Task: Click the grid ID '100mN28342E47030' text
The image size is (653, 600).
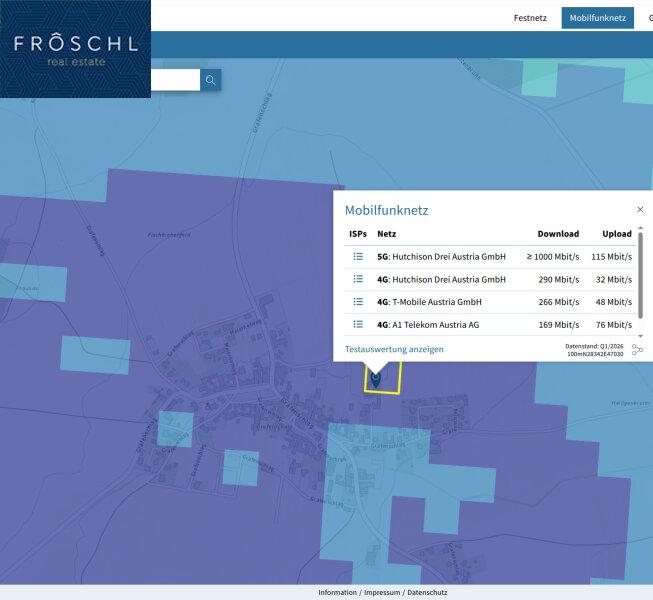Action: [595, 354]
